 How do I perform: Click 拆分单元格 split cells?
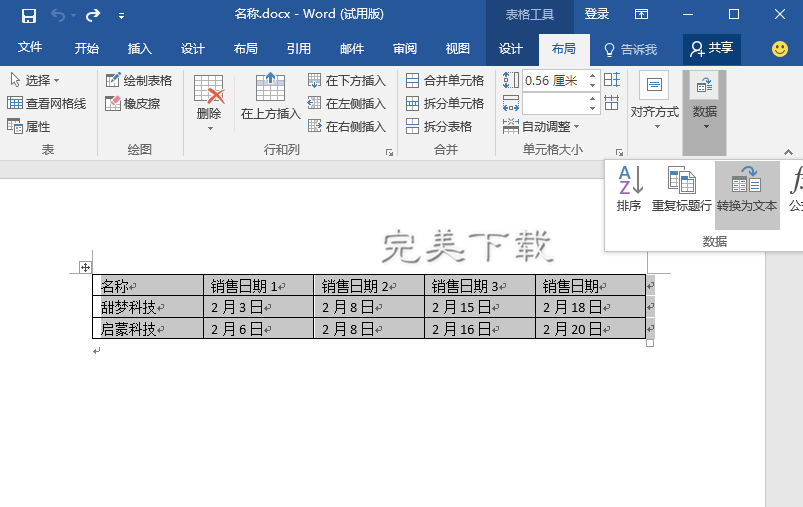(x=445, y=103)
